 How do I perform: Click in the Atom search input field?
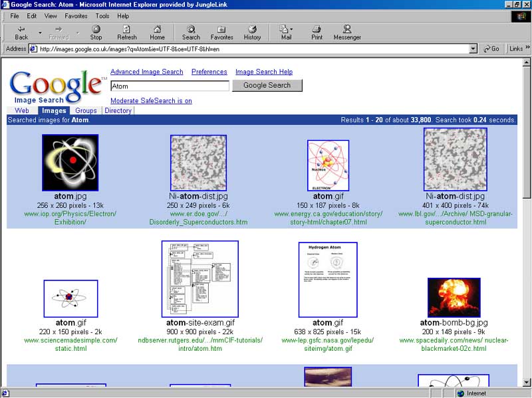(x=170, y=86)
